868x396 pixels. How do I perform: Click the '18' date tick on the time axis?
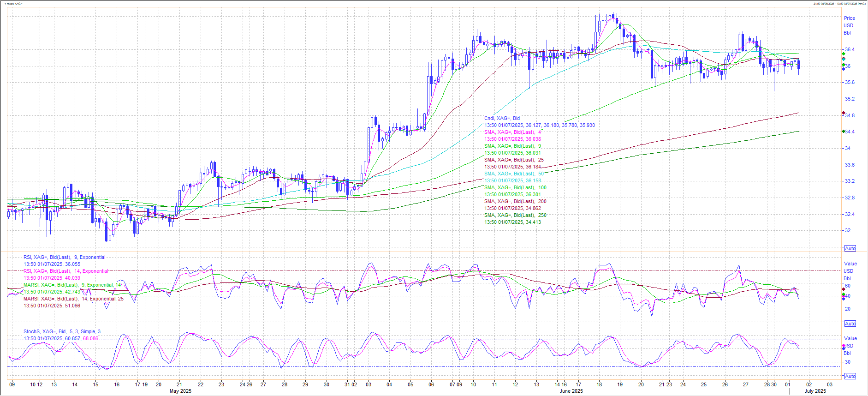pos(599,384)
